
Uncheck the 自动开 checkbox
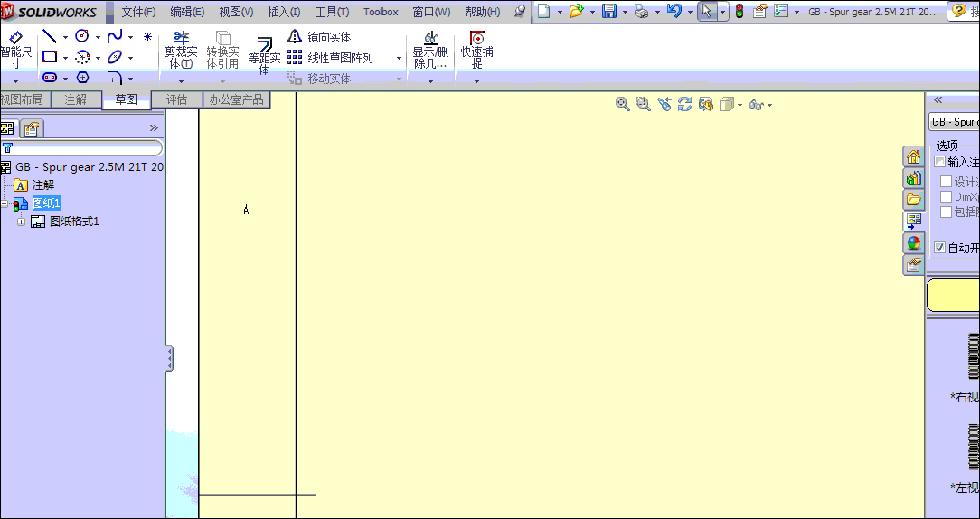(x=940, y=248)
